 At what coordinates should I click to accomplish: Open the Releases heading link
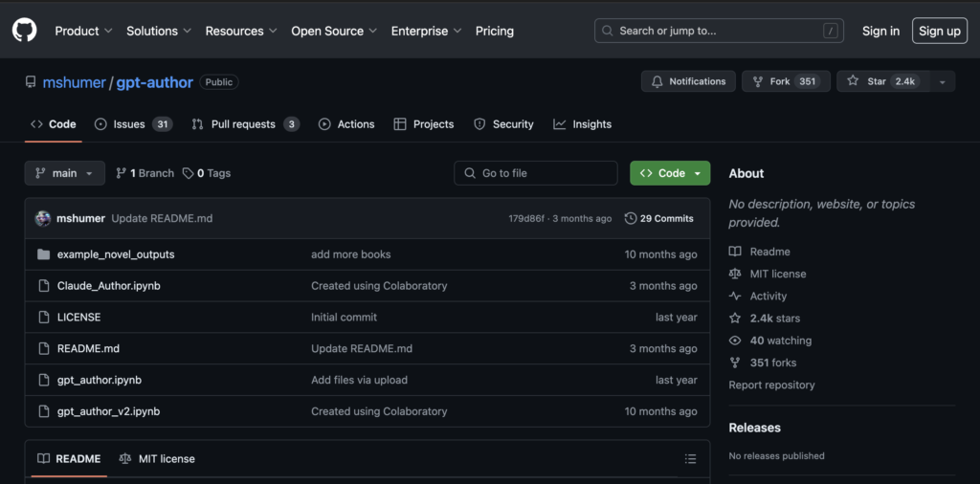pyautogui.click(x=754, y=428)
